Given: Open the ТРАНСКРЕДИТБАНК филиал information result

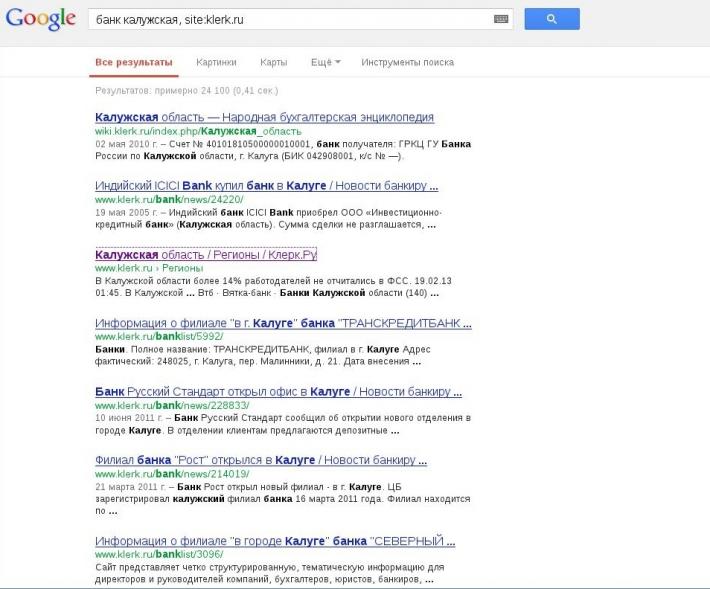Looking at the screenshot, I should tap(283, 323).
